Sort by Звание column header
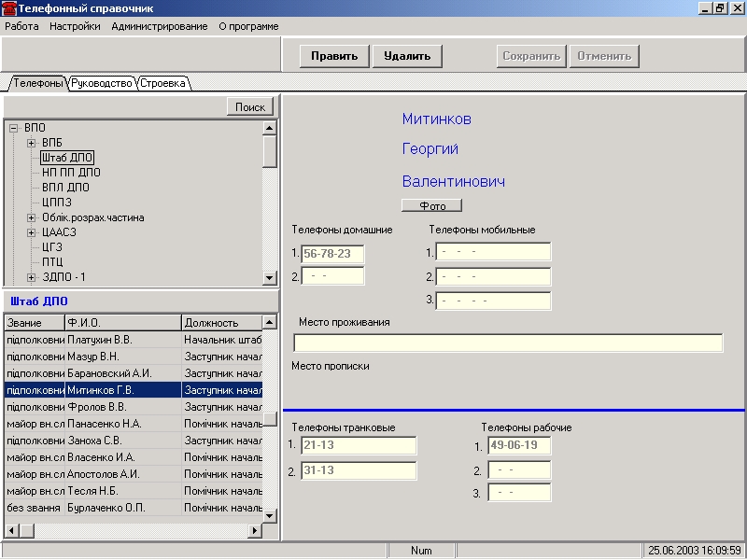747x560 pixels. tap(35, 322)
